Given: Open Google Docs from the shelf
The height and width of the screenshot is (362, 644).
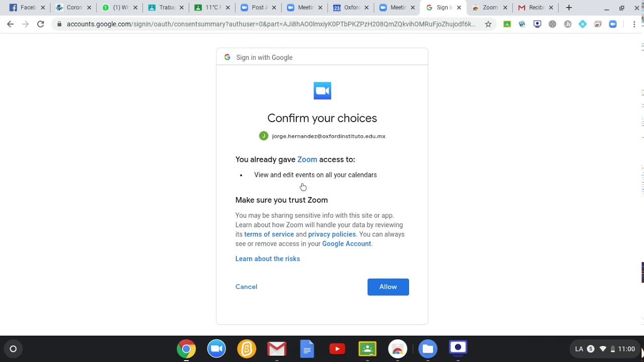Looking at the screenshot, I should pyautogui.click(x=307, y=349).
